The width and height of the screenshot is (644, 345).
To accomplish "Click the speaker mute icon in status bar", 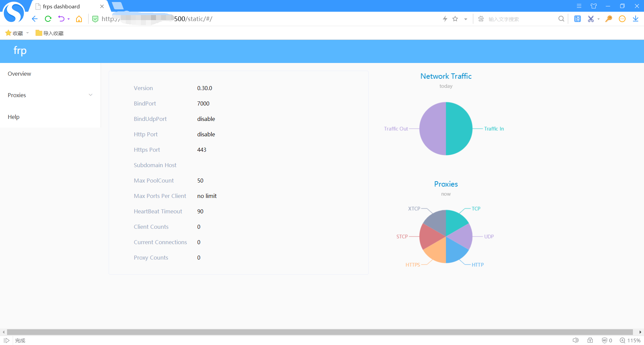I will pyautogui.click(x=576, y=340).
